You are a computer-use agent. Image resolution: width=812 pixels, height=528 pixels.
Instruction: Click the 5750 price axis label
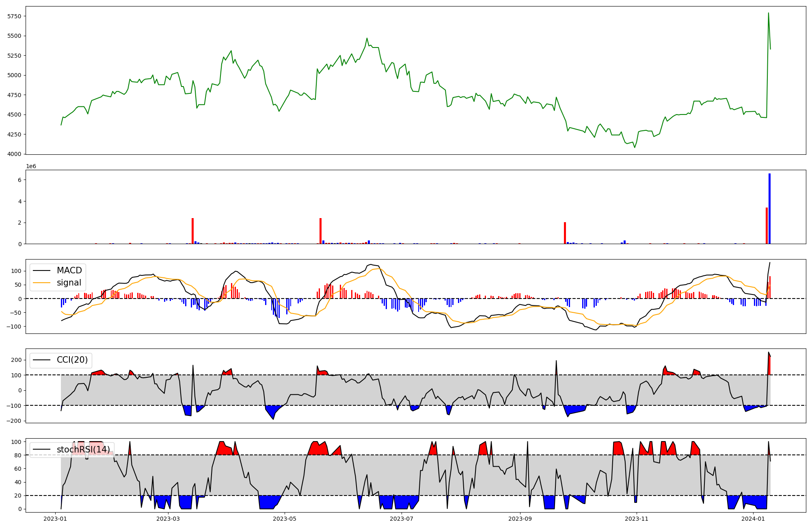coord(14,16)
